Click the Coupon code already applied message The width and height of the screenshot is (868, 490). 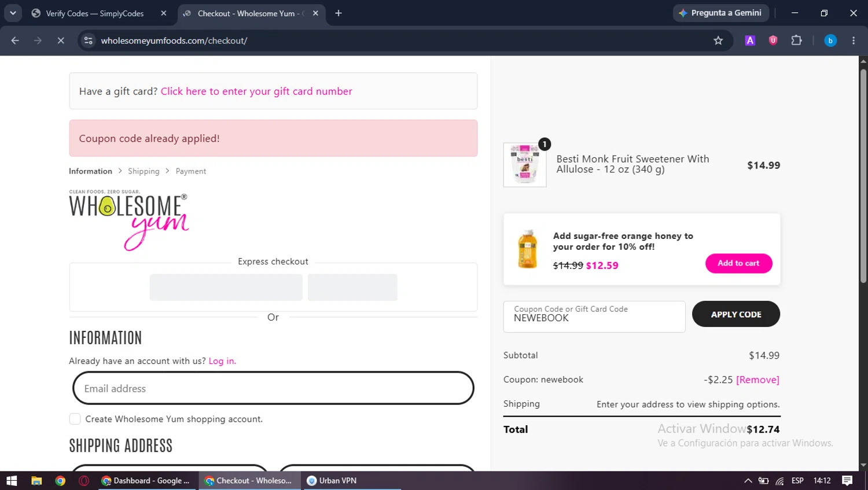pyautogui.click(x=149, y=138)
